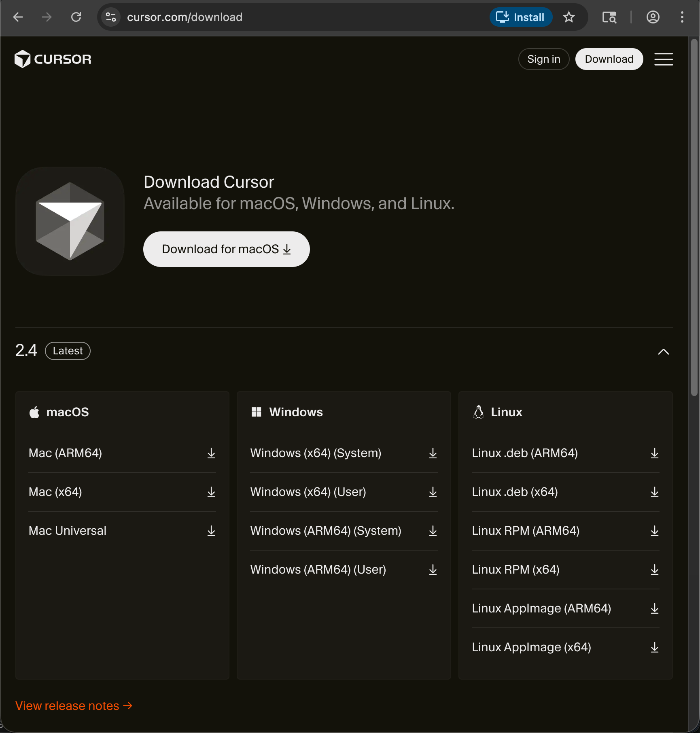The image size is (700, 733).
Task: View release notes
Action: 73,705
